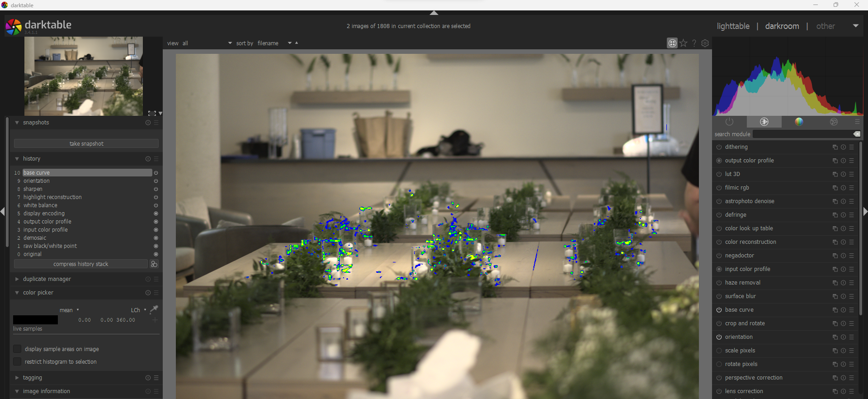The image size is (868, 399).
Task: Open the sort by filename dropdown
Action: (x=274, y=43)
